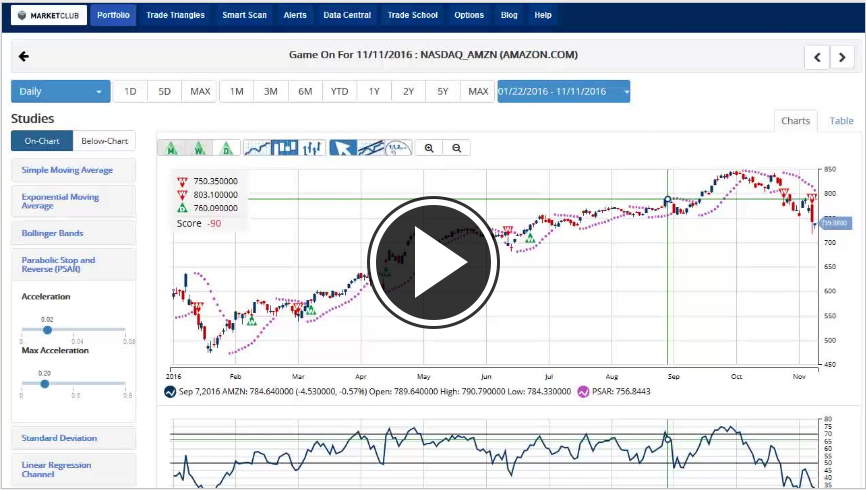Zoom out of the chart
866x490 pixels.
coord(456,148)
